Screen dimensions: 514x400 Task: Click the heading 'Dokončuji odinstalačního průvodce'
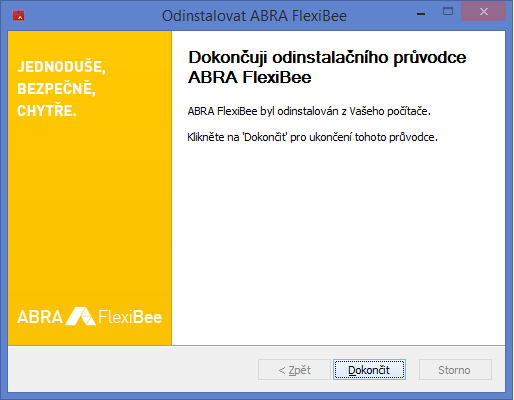[x=327, y=57]
